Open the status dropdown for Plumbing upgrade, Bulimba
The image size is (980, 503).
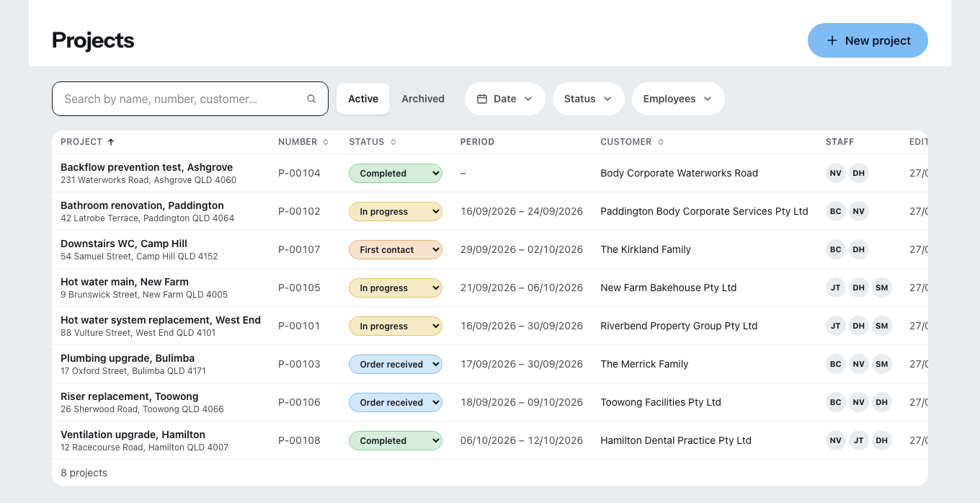396,364
